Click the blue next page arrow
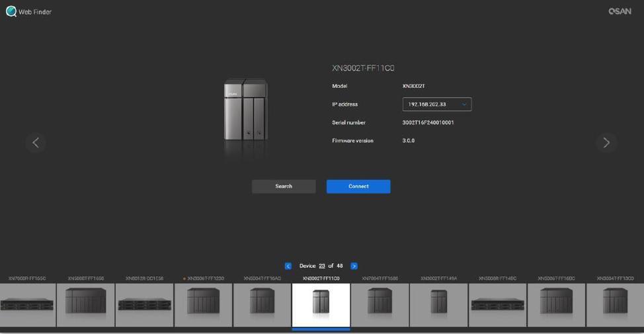The height and width of the screenshot is (334, 644). tap(354, 266)
